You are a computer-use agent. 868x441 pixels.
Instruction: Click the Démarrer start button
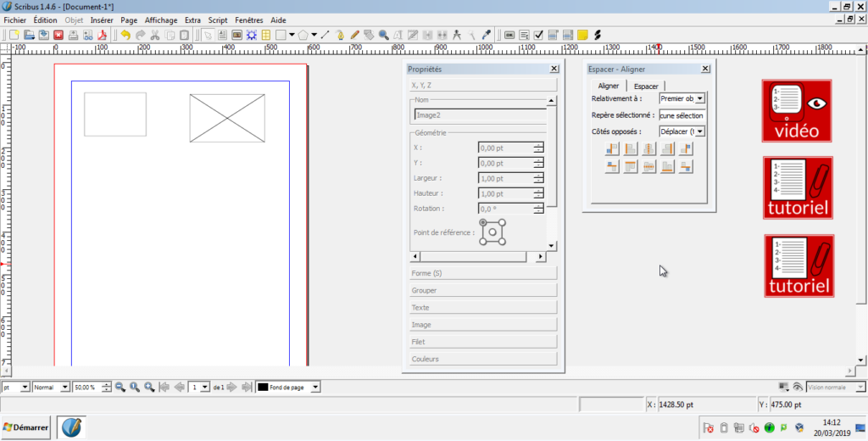[26, 426]
